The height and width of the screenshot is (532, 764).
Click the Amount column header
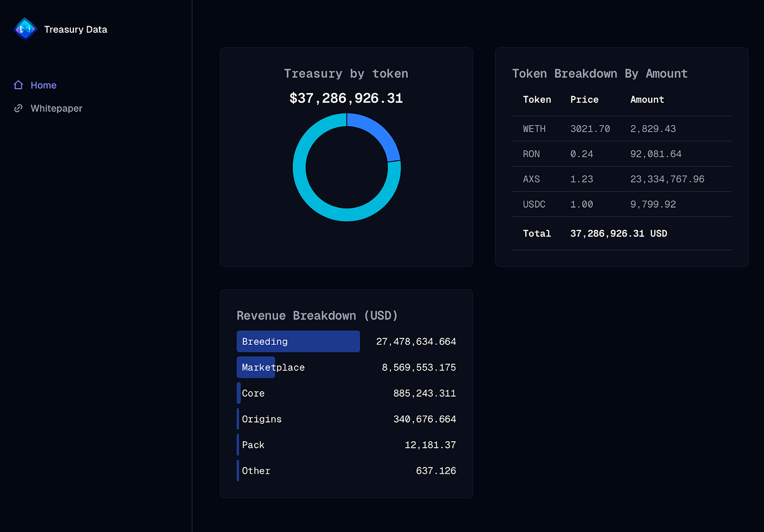click(647, 100)
